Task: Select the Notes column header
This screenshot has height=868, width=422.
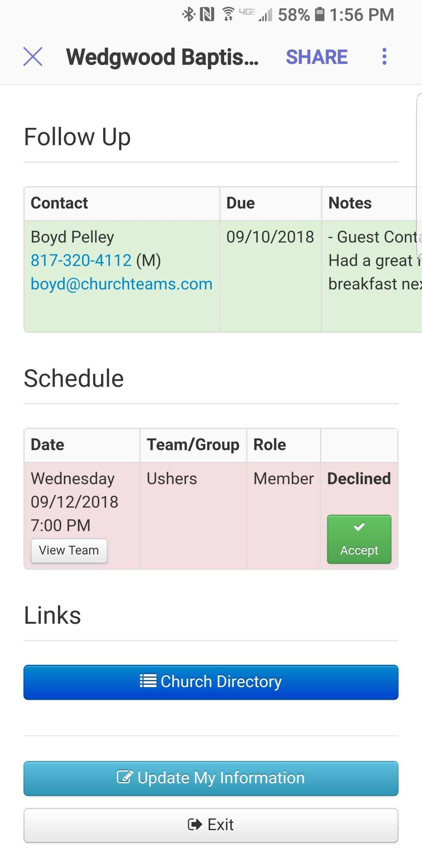Action: click(x=350, y=203)
